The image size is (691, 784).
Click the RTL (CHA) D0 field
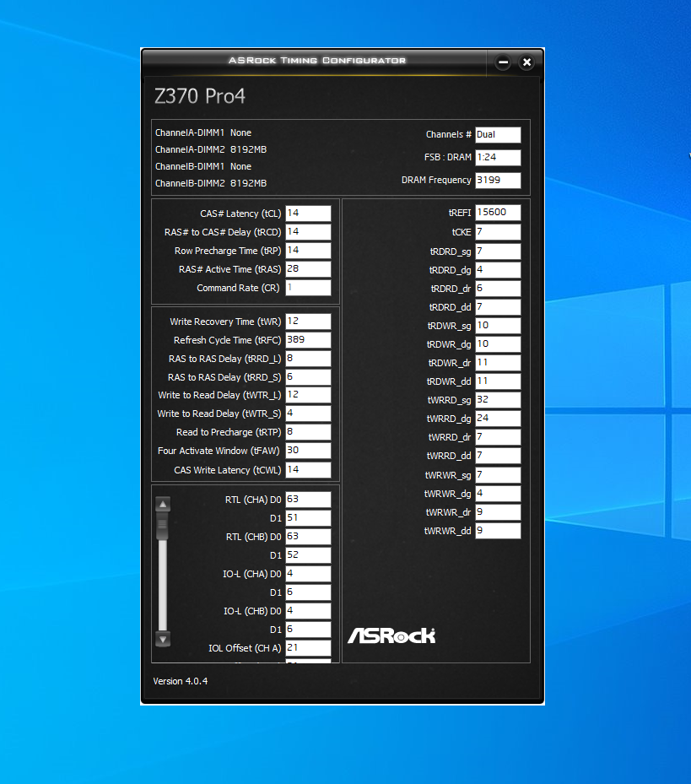(308, 499)
